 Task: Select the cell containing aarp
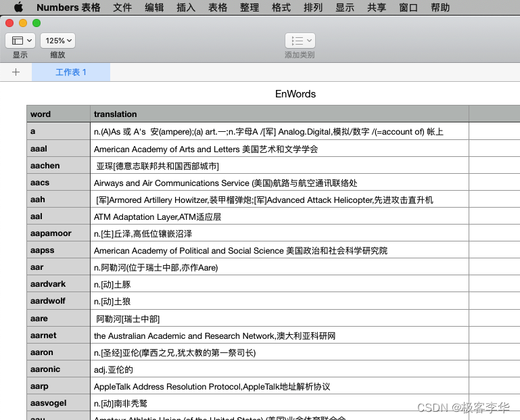(58, 386)
